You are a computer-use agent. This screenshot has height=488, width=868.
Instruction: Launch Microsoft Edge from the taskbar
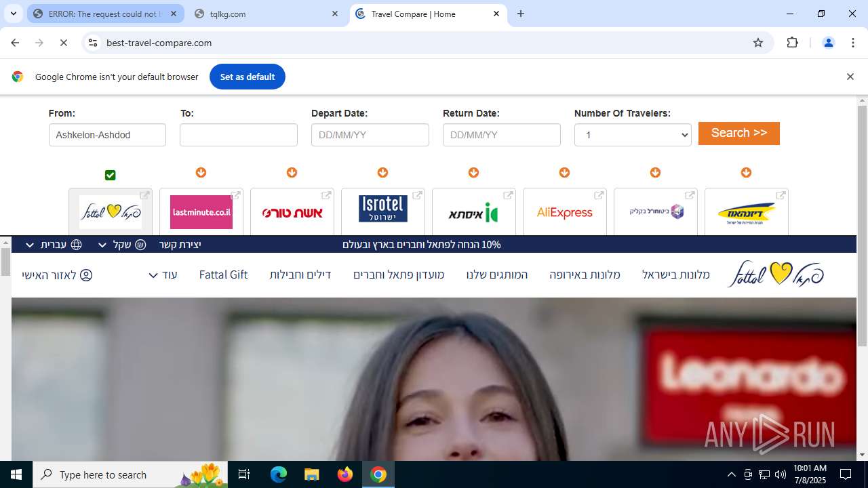click(279, 474)
